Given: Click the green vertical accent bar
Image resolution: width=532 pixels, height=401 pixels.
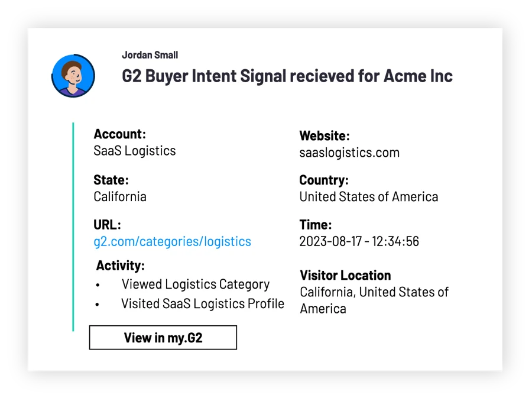Looking at the screenshot, I should pos(73,227).
